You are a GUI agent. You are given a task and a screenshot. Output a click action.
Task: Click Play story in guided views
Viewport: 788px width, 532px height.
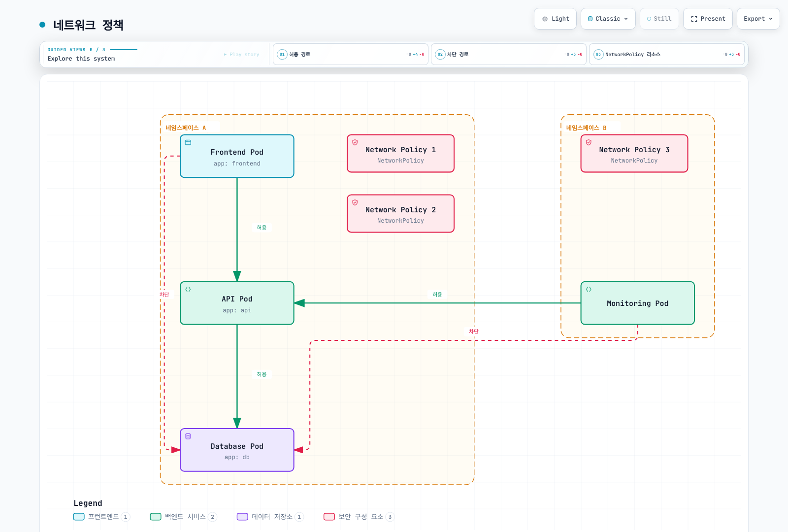pos(241,54)
